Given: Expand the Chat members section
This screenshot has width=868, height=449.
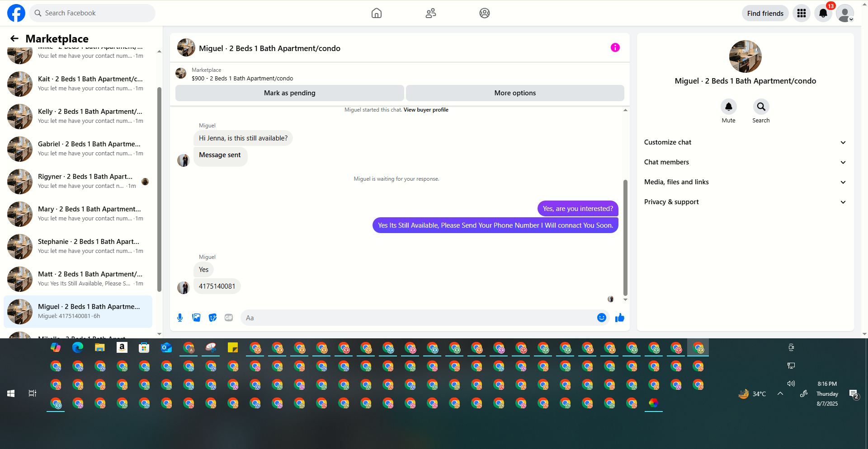Looking at the screenshot, I should (x=745, y=162).
